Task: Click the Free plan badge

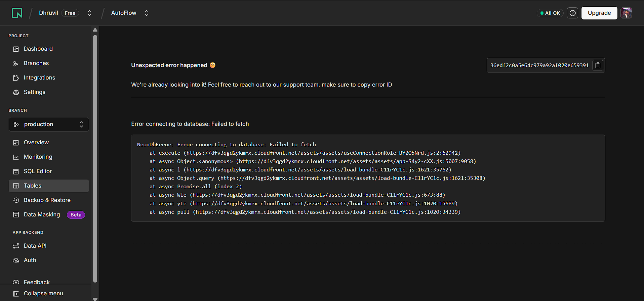Action: tap(70, 13)
